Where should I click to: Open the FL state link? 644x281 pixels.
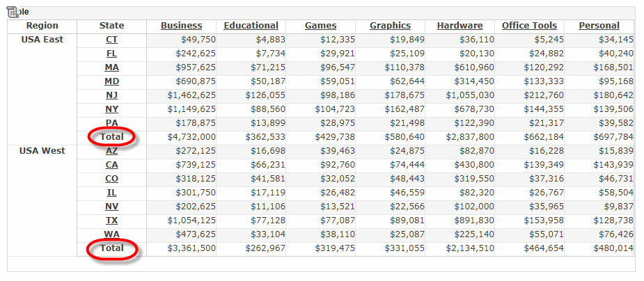tap(111, 54)
